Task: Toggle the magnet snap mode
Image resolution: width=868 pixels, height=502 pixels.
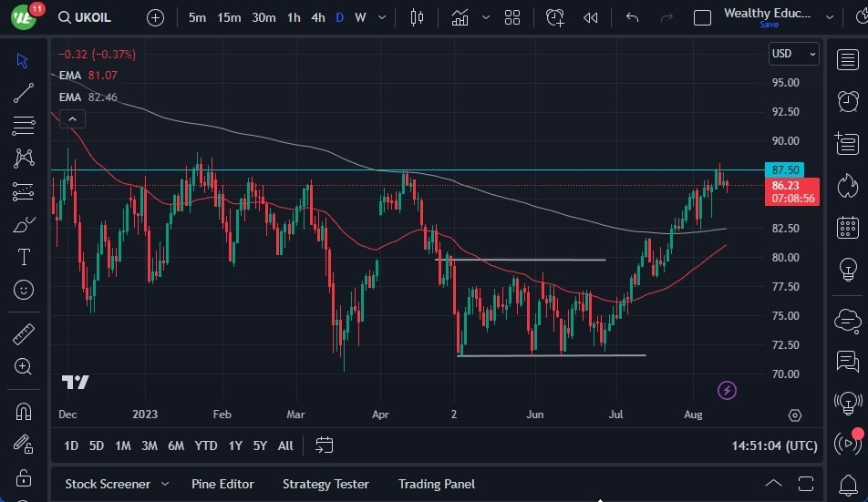Action: [24, 411]
